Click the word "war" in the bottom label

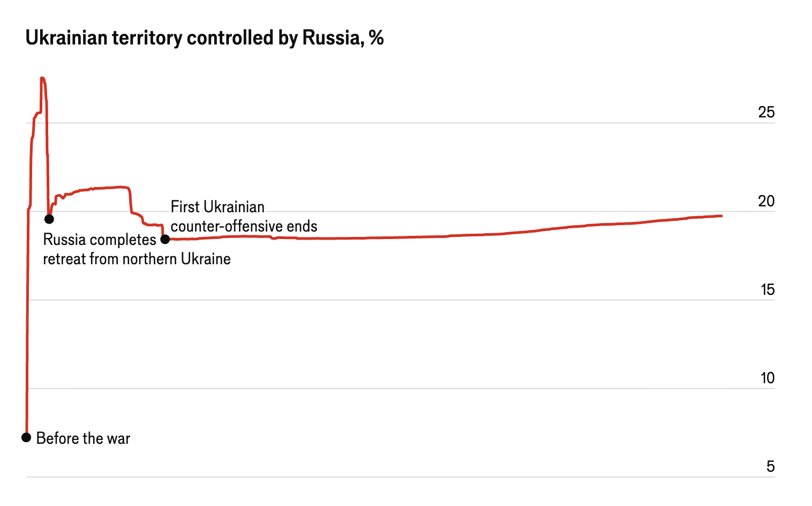(118, 438)
